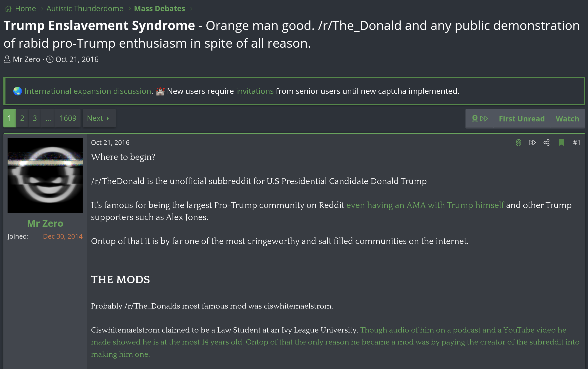Jump to last page 1609
Screen dimensions: 588x369
pyautogui.click(x=68, y=118)
